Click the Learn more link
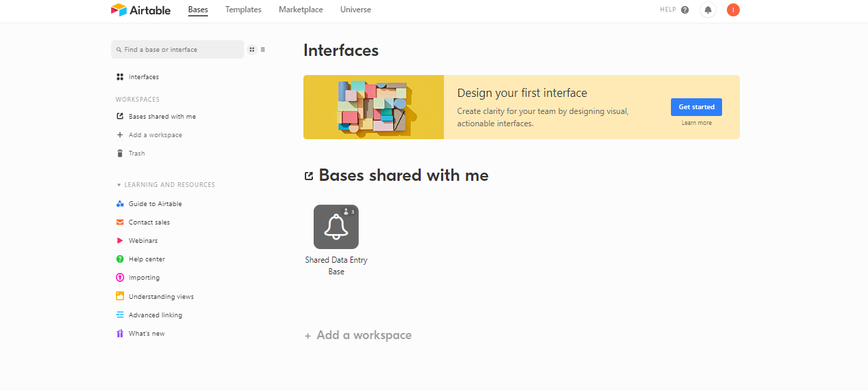Screen dimensions: 868x391 [696, 123]
